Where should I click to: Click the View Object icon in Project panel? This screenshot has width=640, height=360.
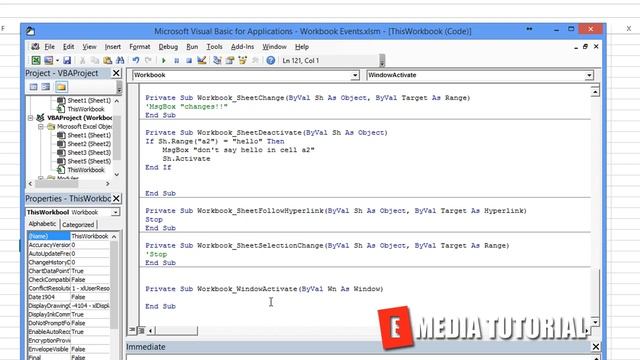tap(46, 87)
